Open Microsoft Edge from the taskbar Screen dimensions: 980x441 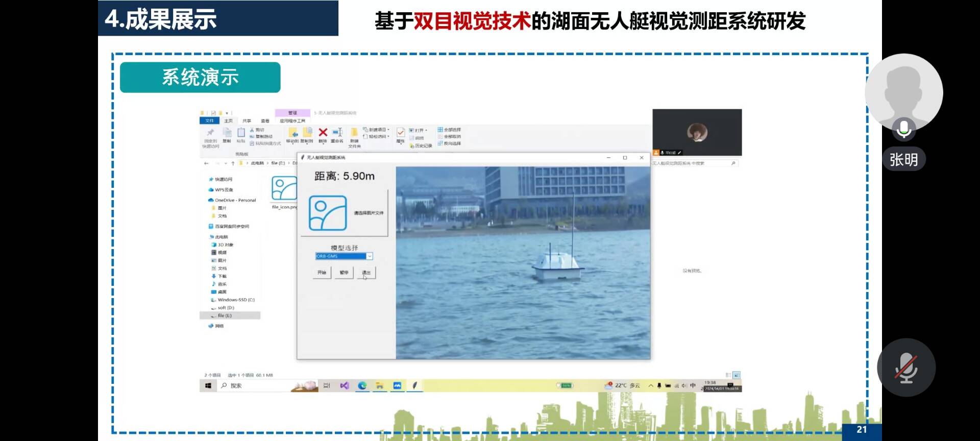coord(362,386)
